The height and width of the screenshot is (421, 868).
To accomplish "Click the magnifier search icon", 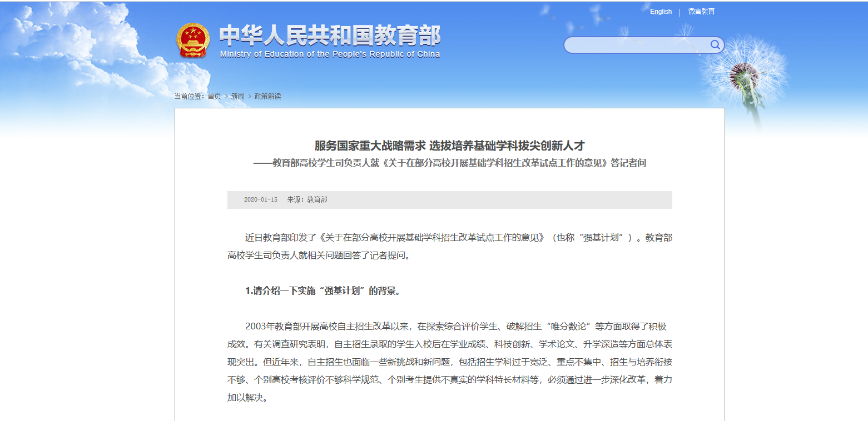I will [715, 44].
